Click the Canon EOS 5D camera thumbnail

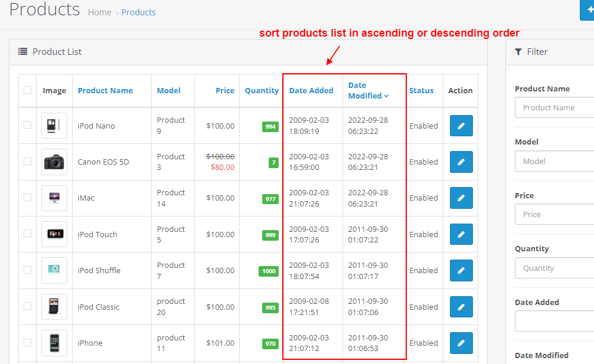(54, 162)
